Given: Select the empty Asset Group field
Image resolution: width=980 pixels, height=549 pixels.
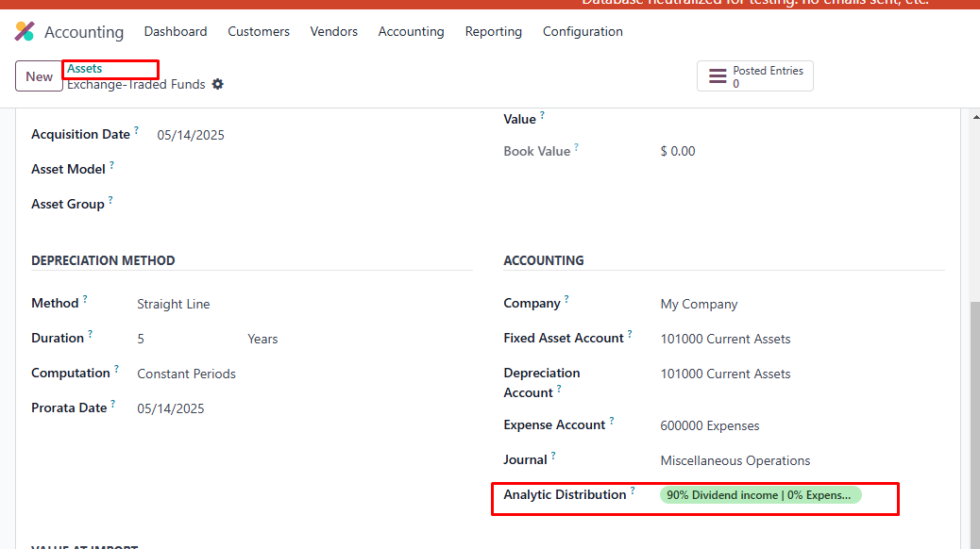Looking at the screenshot, I should coord(314,205).
